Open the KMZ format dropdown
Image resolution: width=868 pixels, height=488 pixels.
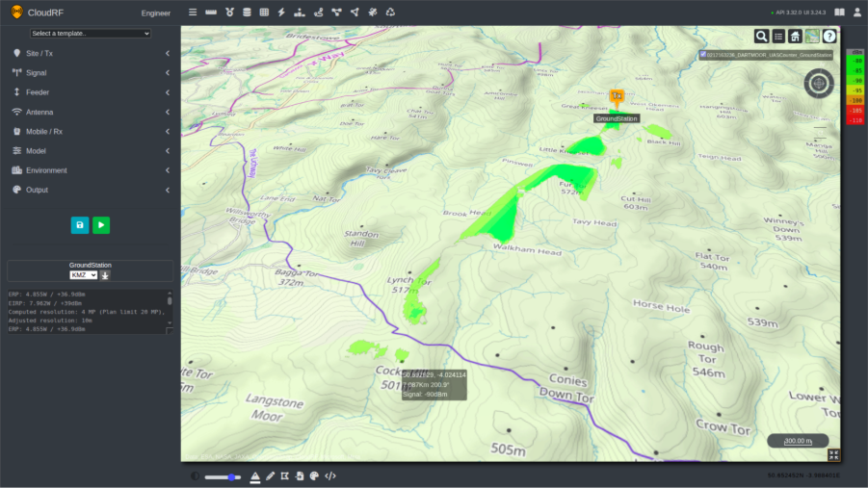tap(84, 275)
